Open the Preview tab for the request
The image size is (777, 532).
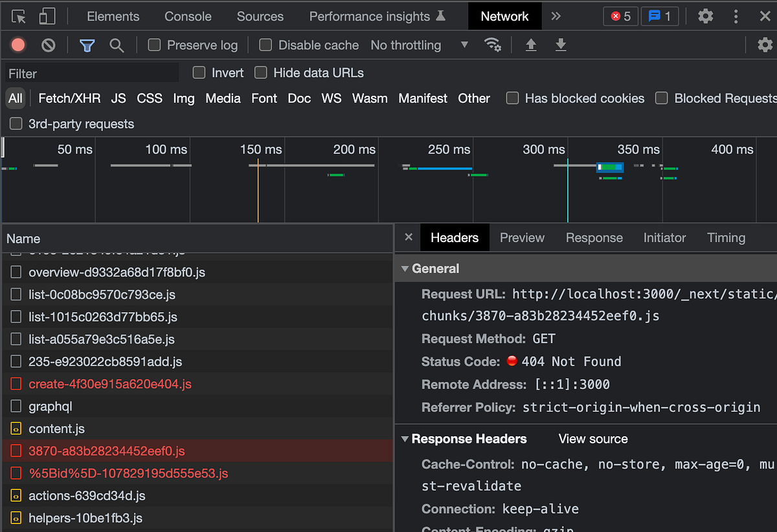(x=522, y=238)
